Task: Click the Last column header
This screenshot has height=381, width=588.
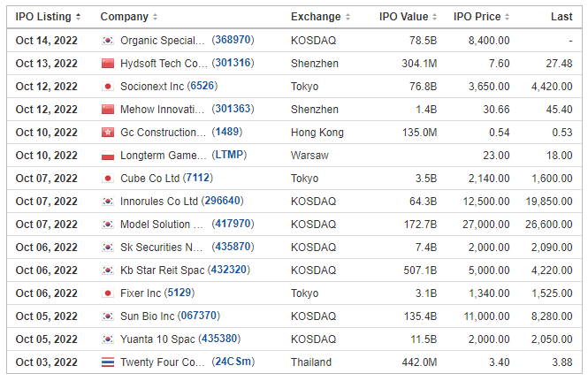Action: click(561, 17)
